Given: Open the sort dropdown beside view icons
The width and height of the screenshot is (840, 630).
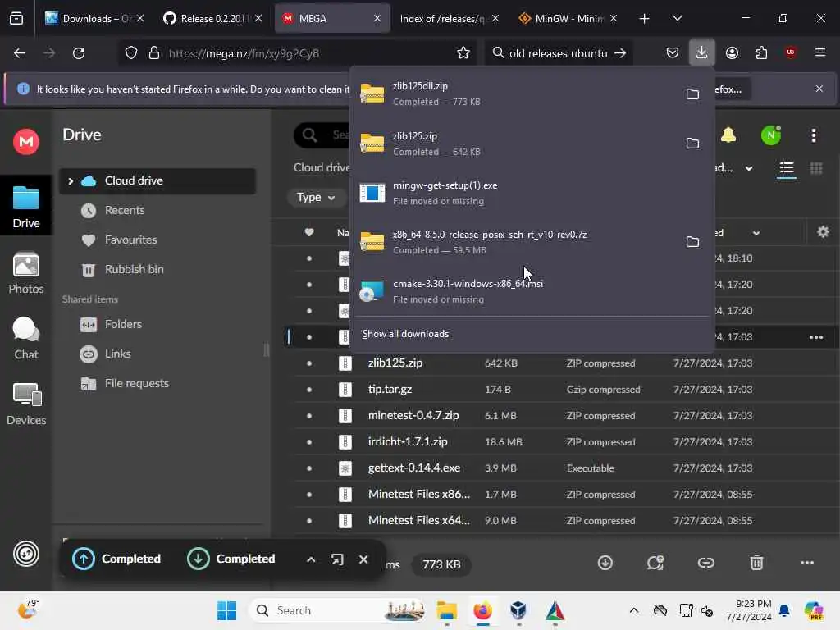Looking at the screenshot, I should click(749, 168).
